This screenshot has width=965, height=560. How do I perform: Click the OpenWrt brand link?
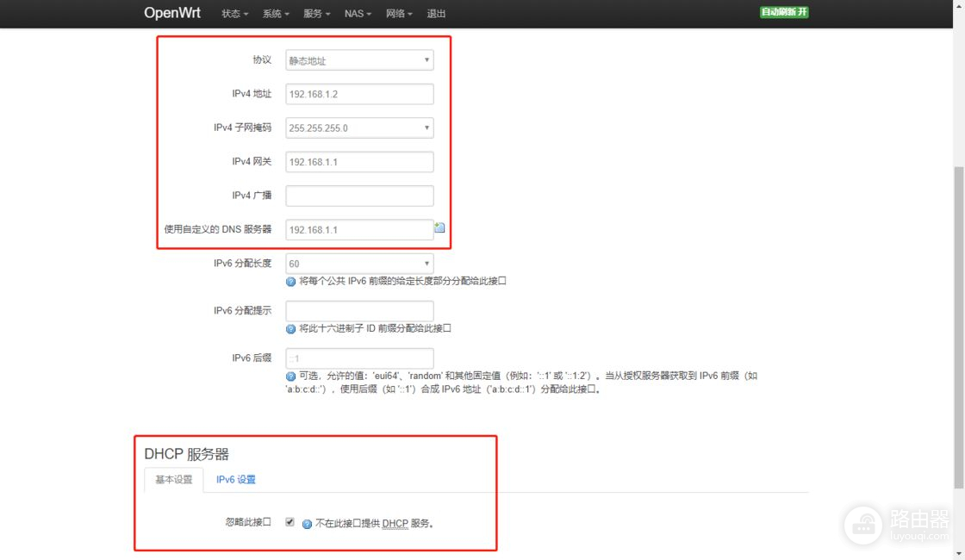tap(172, 13)
